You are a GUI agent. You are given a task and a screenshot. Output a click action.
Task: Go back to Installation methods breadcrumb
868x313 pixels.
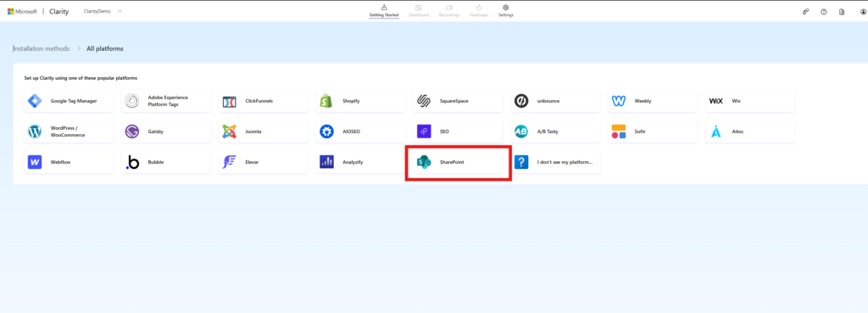42,48
